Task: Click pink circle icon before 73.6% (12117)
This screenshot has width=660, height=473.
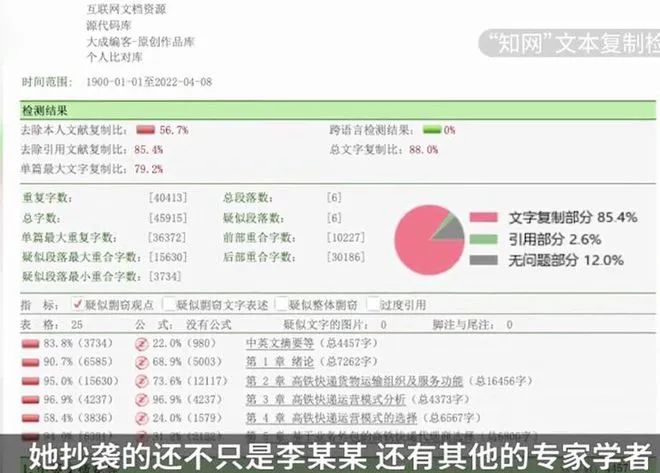Action: (142, 381)
